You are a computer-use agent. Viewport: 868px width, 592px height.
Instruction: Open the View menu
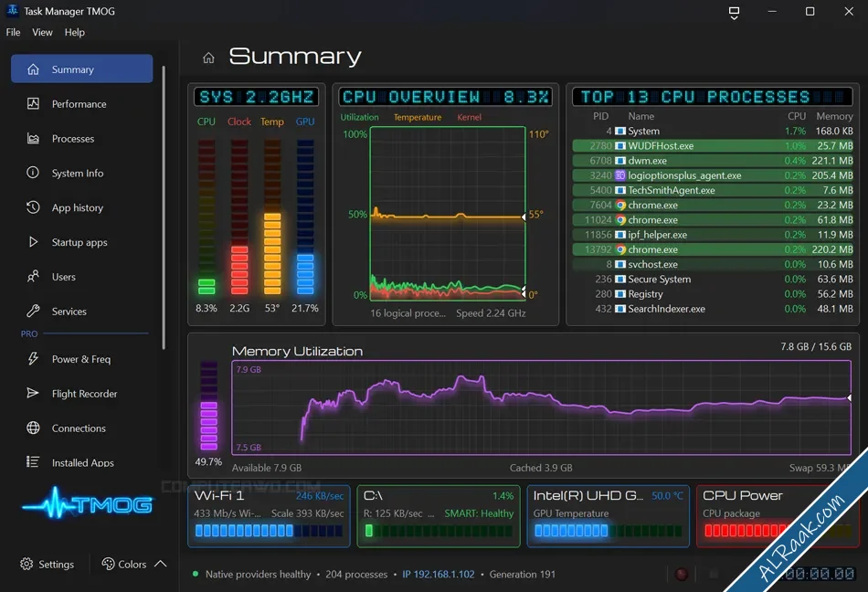(42, 32)
